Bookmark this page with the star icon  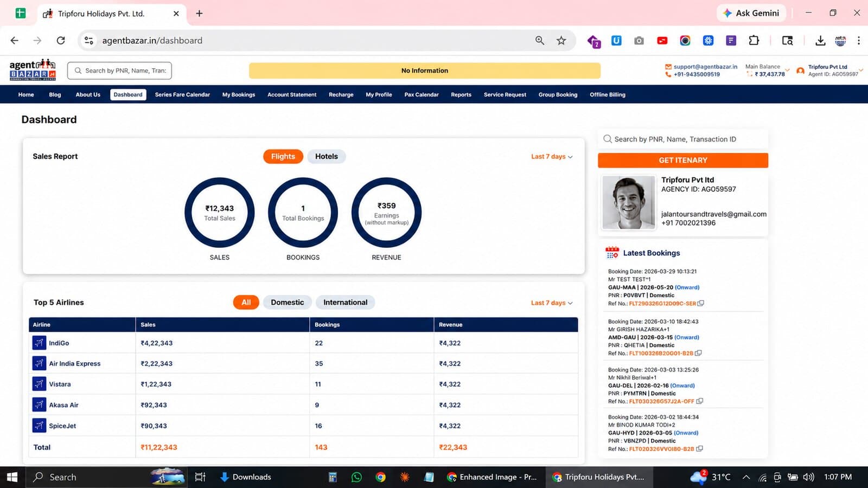561,41
